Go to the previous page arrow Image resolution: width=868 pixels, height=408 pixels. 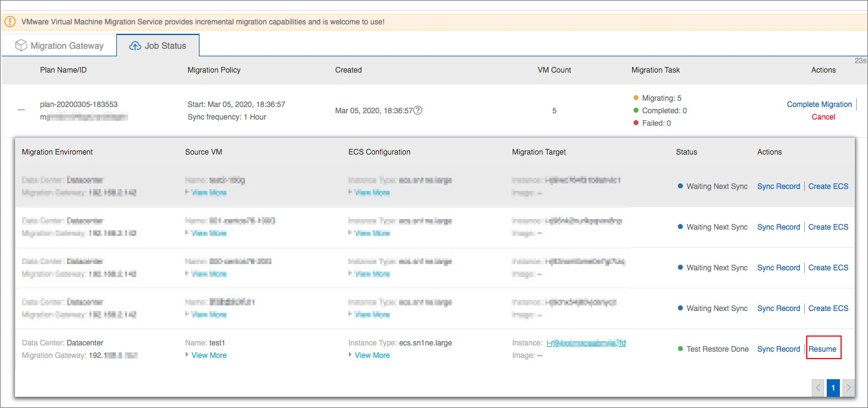(x=818, y=388)
